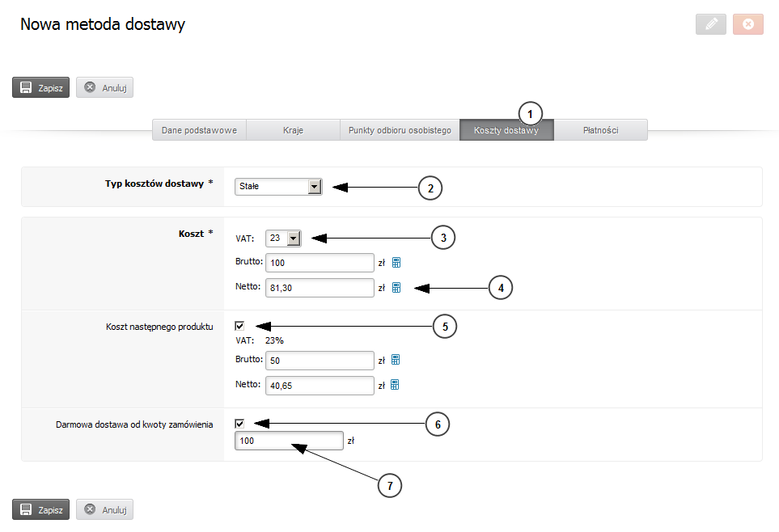Viewport: 779px width, 532px height.
Task: Click the pencil edit icon at top right
Action: [711, 23]
